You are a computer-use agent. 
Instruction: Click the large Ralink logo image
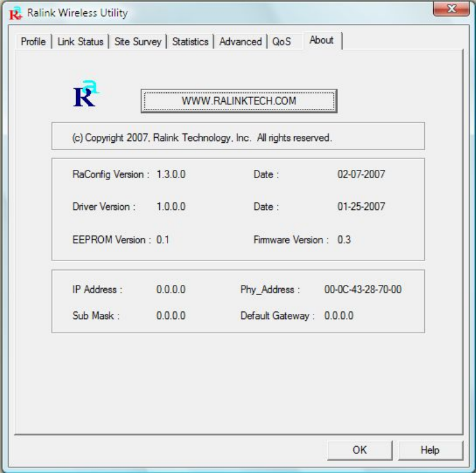coord(86,94)
